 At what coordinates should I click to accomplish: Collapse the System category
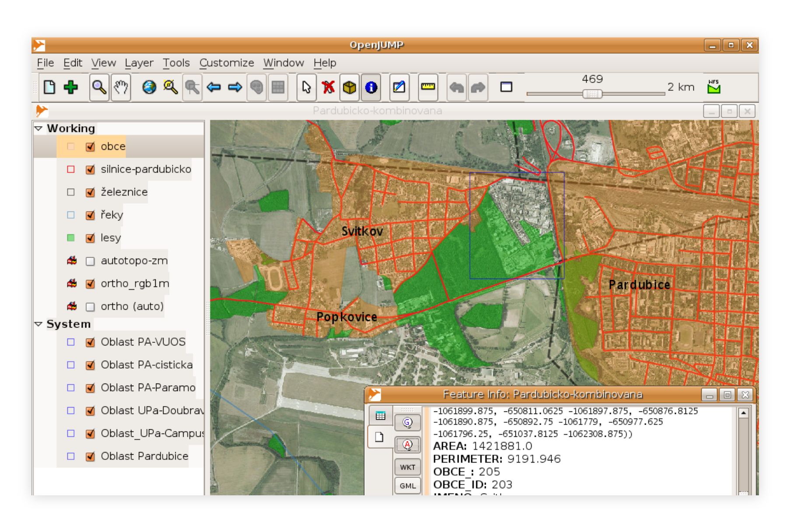tap(38, 324)
